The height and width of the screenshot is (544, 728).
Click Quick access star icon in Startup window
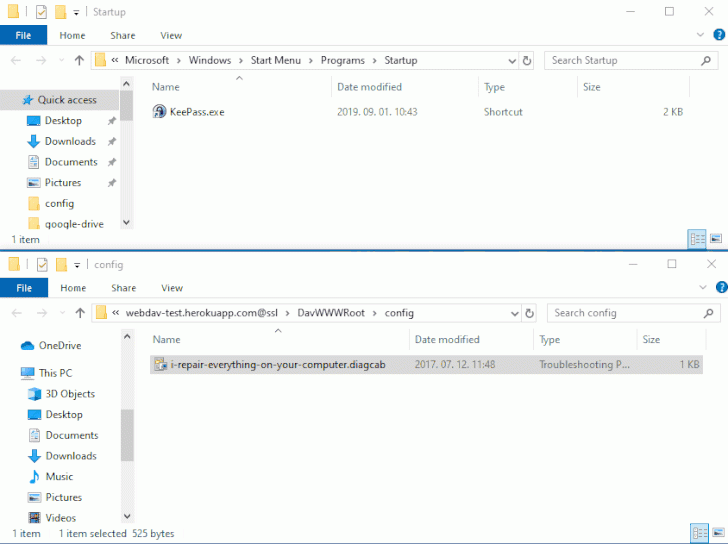point(28,100)
